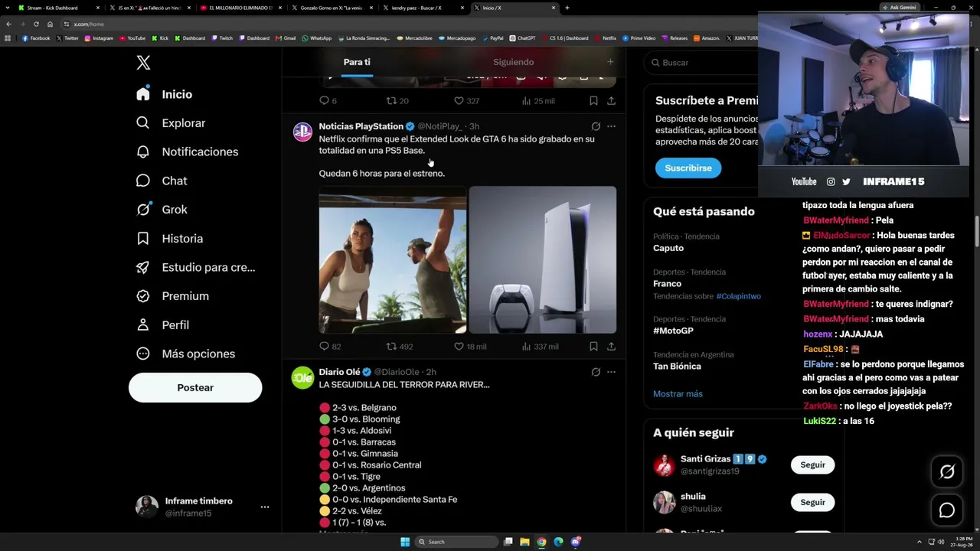Switch to the Para ti tab

tap(357, 62)
